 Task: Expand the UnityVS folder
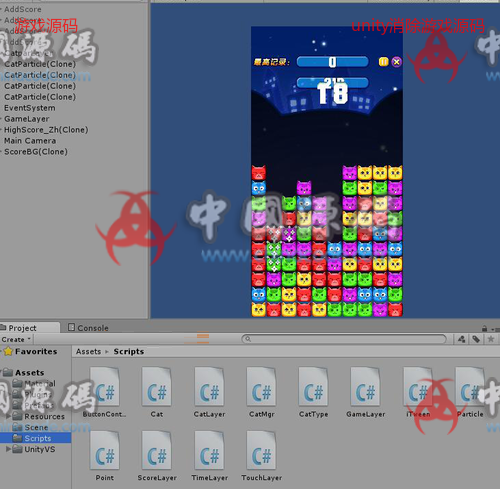pos(8,449)
